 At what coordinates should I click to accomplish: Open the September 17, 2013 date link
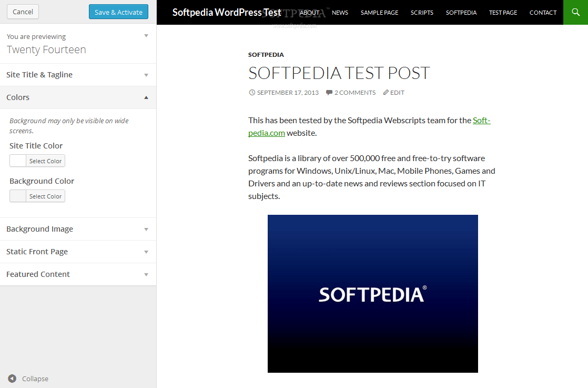[288, 93]
